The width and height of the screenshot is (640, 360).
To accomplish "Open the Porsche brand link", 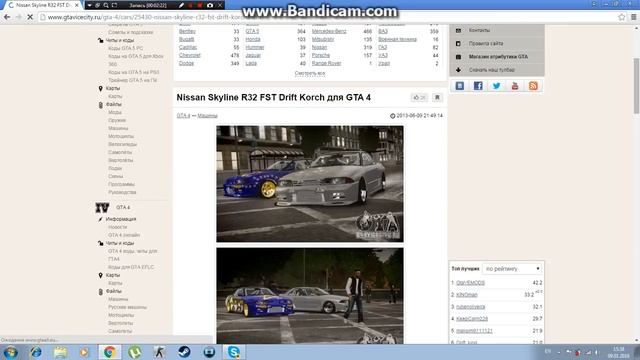I will pyautogui.click(x=321, y=56).
